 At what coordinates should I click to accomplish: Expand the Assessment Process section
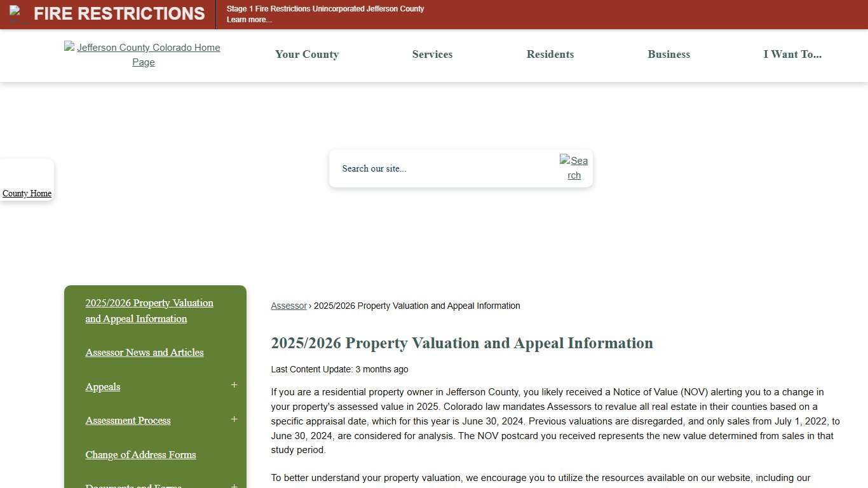coord(234,419)
